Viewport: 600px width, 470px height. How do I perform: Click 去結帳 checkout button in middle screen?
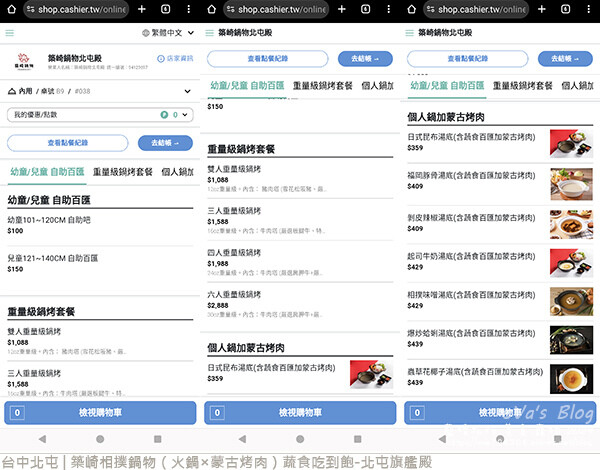pyautogui.click(x=365, y=59)
